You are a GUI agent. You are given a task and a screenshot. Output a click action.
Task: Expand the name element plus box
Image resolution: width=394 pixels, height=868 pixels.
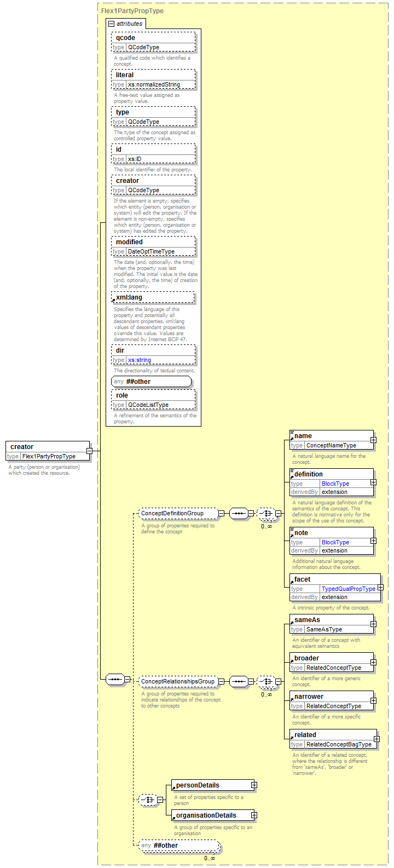click(373, 439)
